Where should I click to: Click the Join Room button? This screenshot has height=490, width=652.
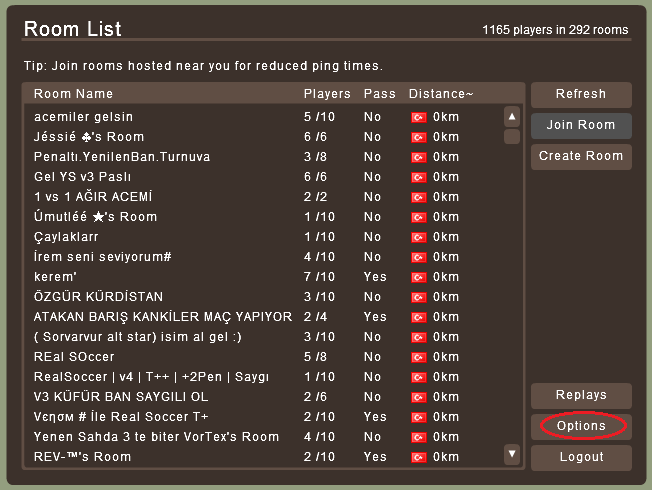(581, 125)
